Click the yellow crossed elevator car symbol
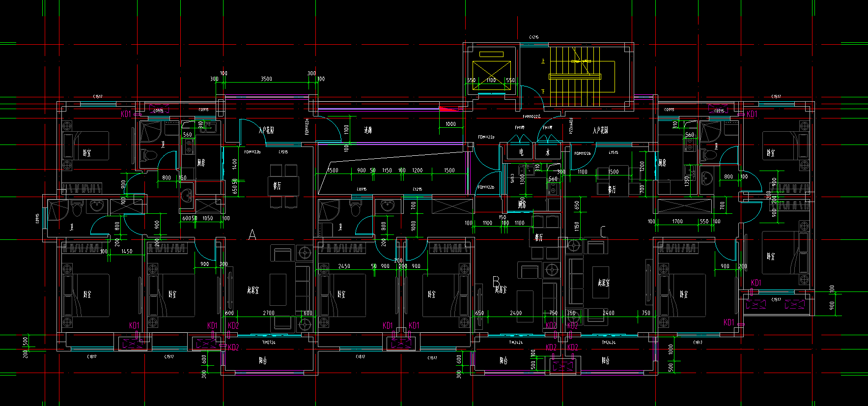The height and width of the screenshot is (406, 868). pos(492,75)
